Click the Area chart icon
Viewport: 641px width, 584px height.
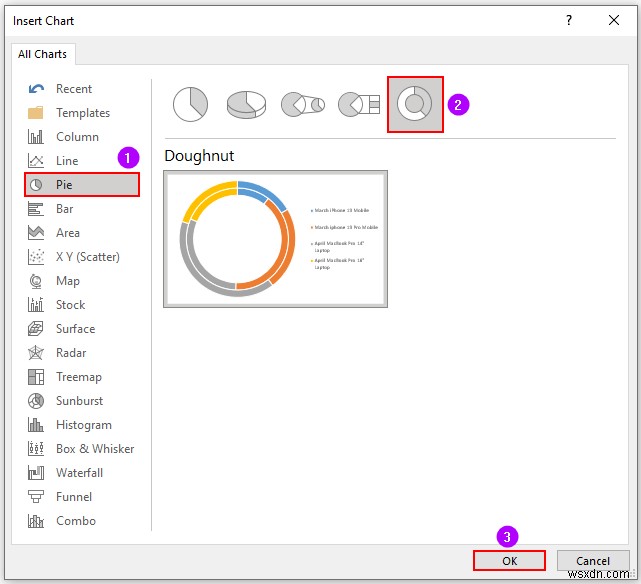(x=36, y=233)
